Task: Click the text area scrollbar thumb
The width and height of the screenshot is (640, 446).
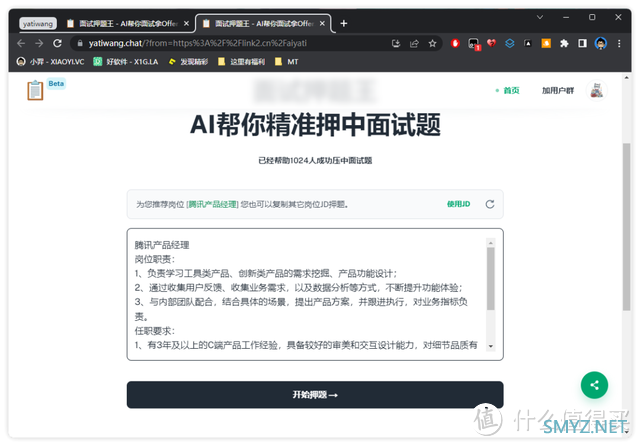Action: pos(491,279)
